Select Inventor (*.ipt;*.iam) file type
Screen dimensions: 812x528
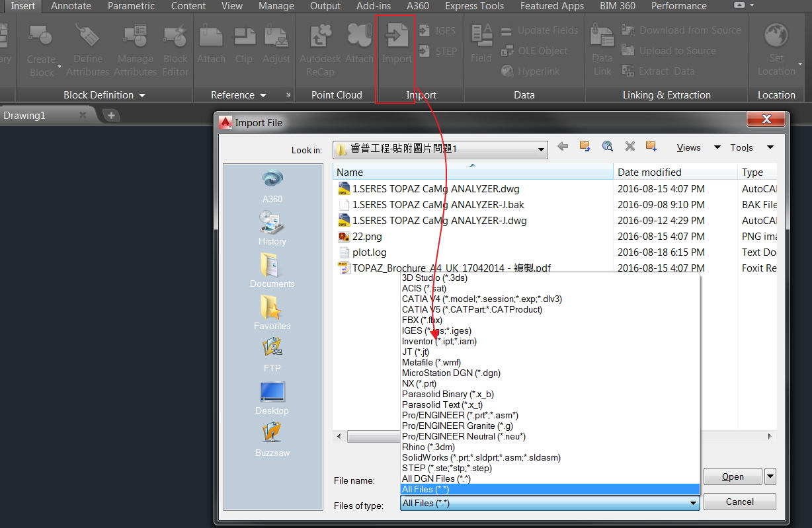coord(439,341)
